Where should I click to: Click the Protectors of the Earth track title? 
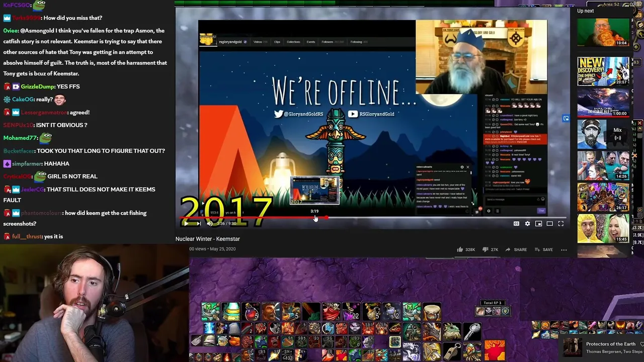pyautogui.click(x=611, y=344)
